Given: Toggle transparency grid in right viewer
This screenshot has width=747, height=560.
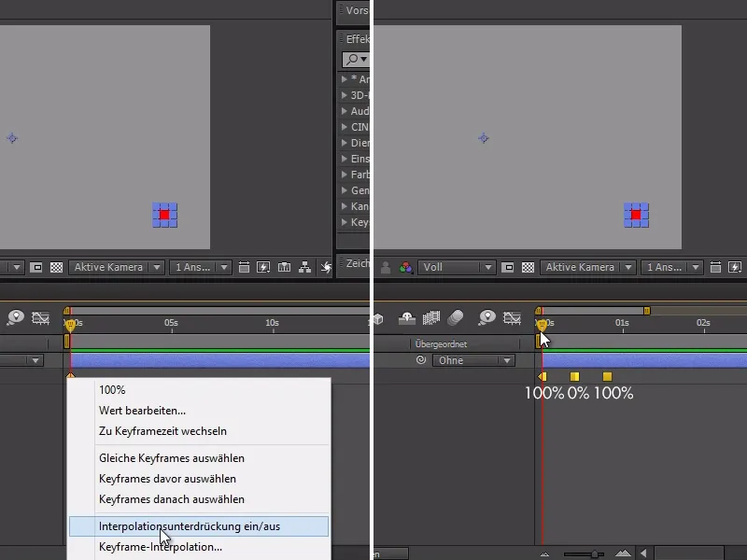Looking at the screenshot, I should pos(528,267).
